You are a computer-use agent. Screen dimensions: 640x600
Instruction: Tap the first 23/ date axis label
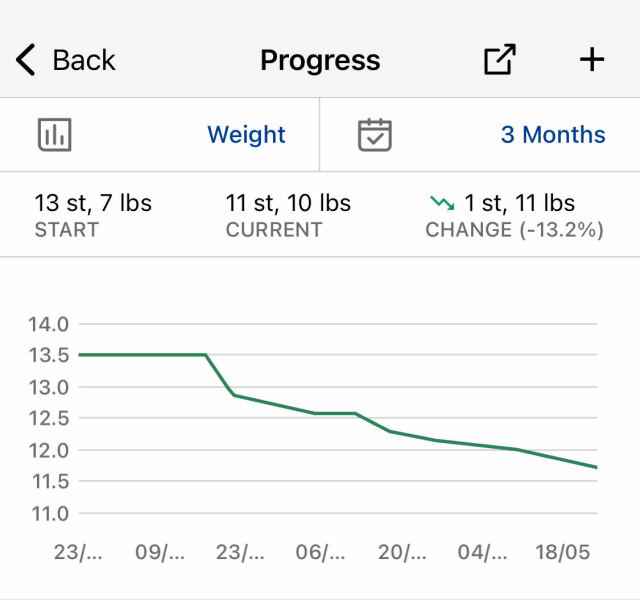[77, 552]
